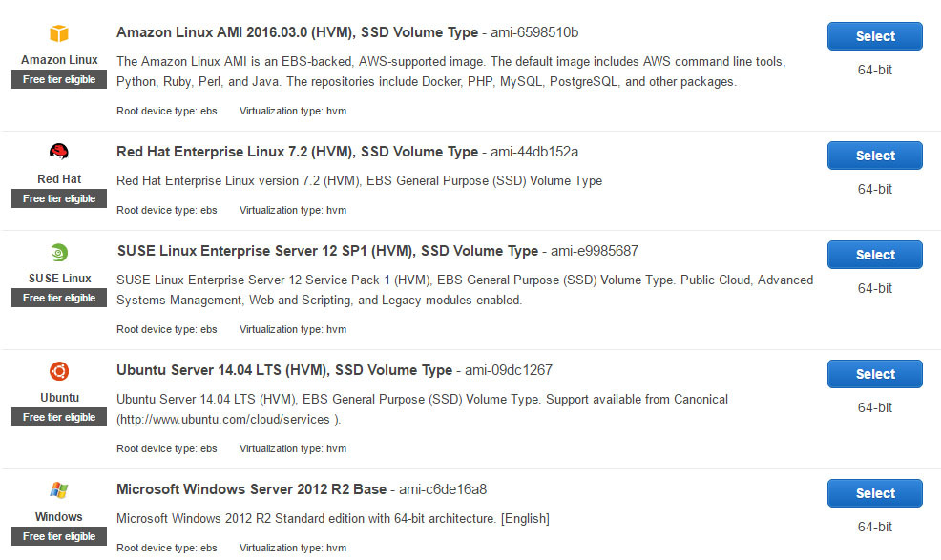This screenshot has width=941, height=560.
Task: Click Virtualization type: hvm in SUSE Linux row
Action: tap(293, 329)
